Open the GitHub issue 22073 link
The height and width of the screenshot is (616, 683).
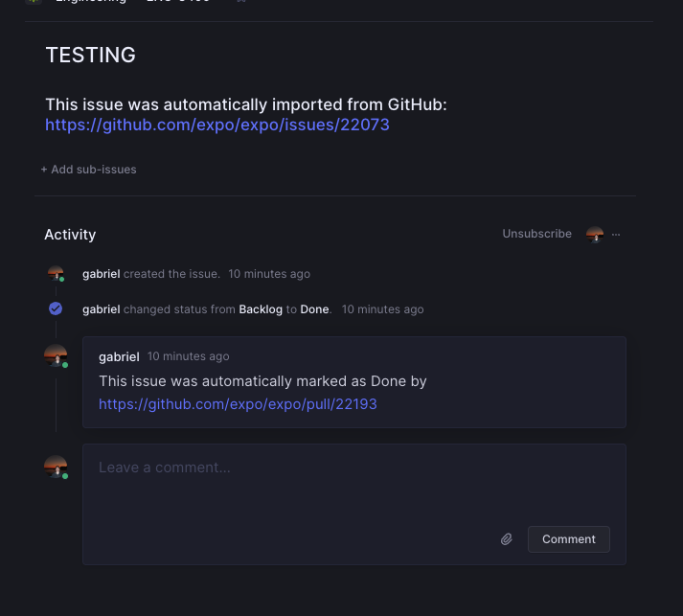(x=217, y=125)
